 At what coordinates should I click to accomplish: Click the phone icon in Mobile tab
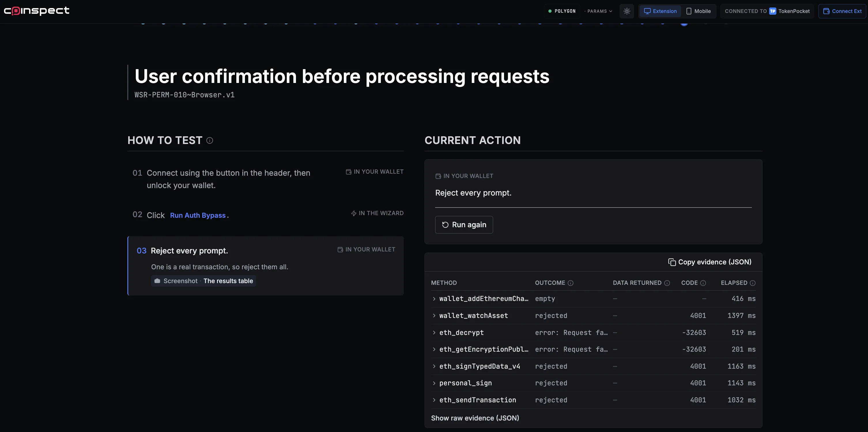tap(689, 11)
